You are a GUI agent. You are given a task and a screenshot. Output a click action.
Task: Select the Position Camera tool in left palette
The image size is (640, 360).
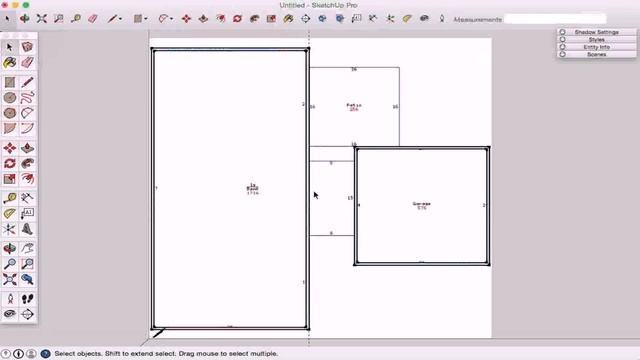click(9, 299)
